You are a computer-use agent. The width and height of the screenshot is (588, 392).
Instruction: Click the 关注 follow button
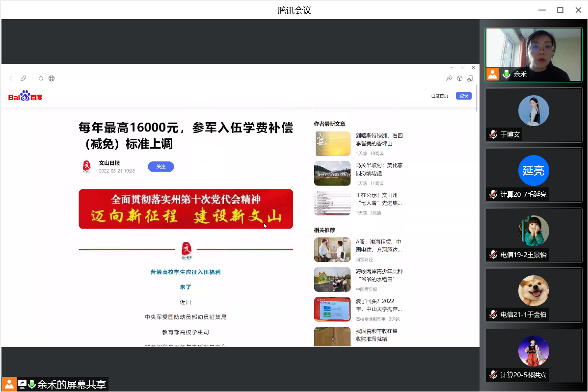tap(161, 167)
